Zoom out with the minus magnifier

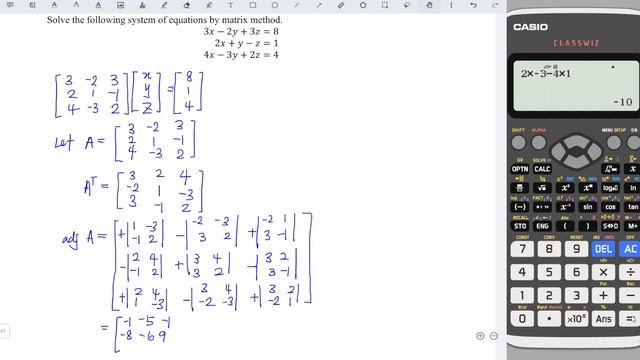(x=494, y=336)
